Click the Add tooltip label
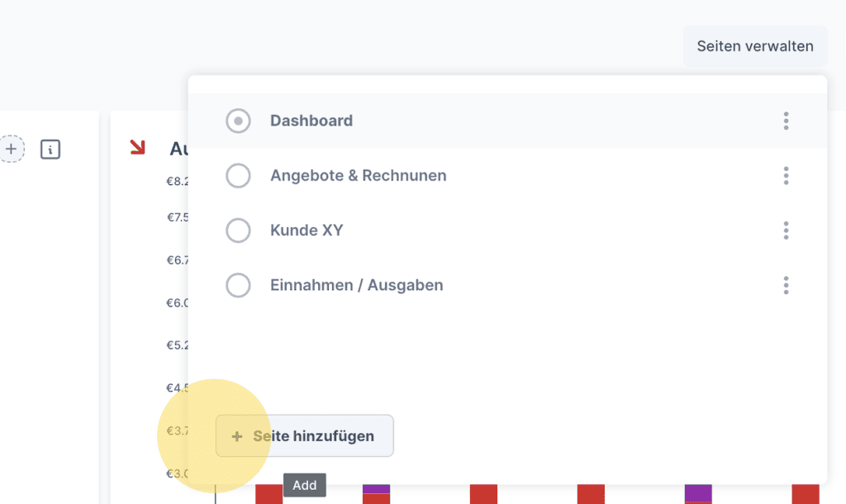Viewport: 846px width, 504px height. coord(304,485)
